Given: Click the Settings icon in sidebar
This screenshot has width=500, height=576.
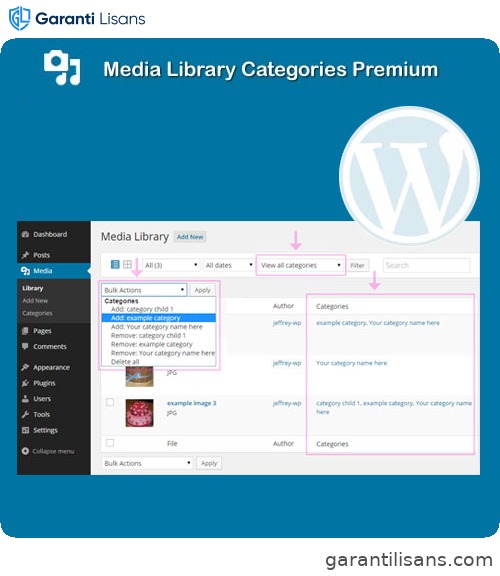Looking at the screenshot, I should pyautogui.click(x=25, y=430).
